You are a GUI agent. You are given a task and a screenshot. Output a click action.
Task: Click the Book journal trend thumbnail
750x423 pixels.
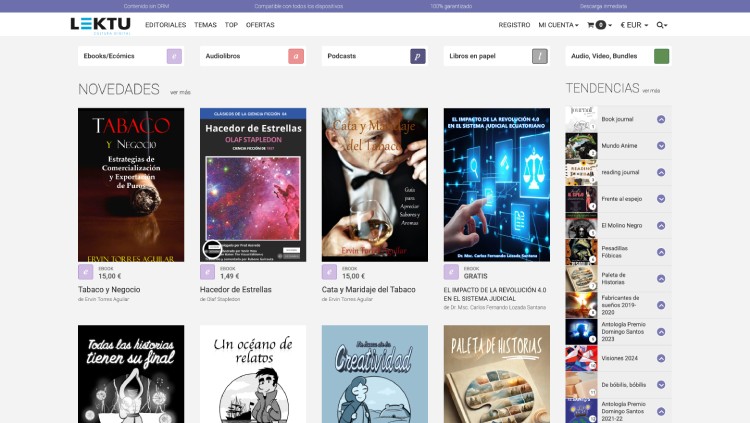581,119
